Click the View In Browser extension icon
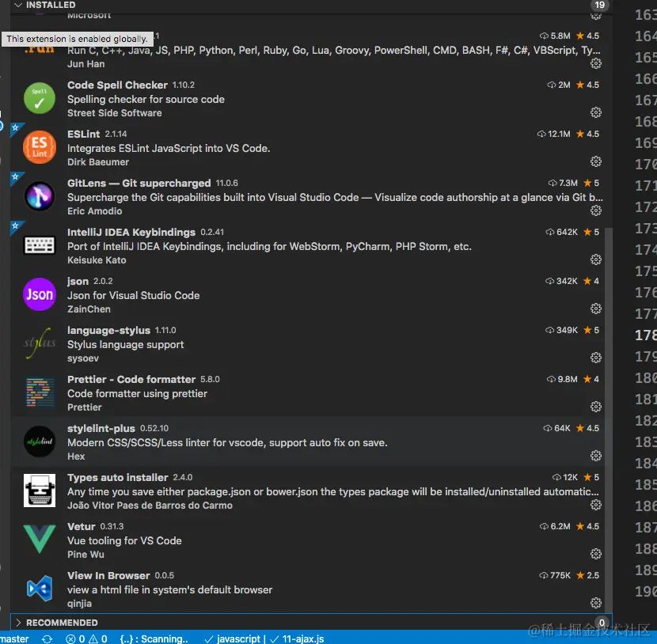Viewport: 657px width, 644px height. (x=40, y=589)
